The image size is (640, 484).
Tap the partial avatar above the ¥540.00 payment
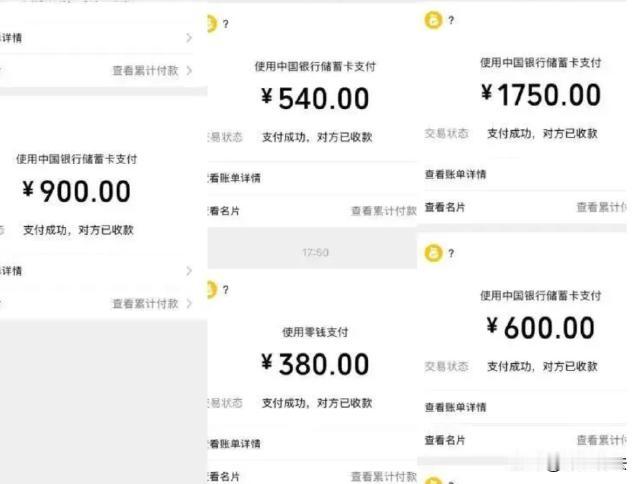tap(212, 24)
